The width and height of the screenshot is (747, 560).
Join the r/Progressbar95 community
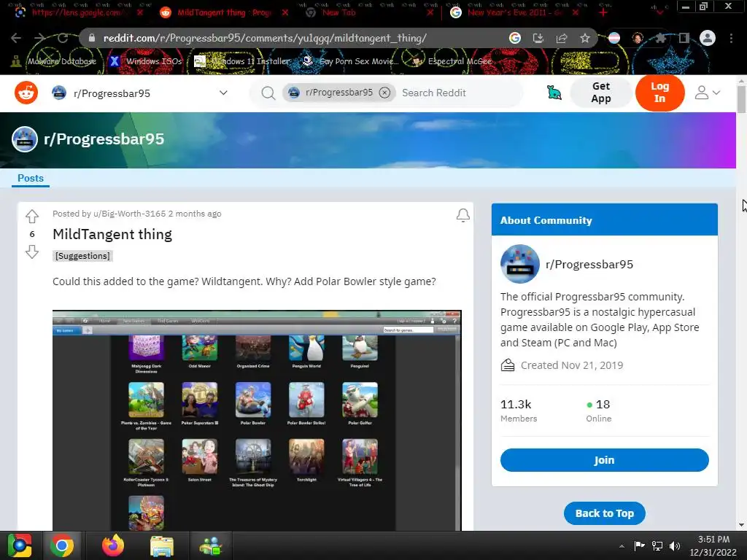click(604, 460)
